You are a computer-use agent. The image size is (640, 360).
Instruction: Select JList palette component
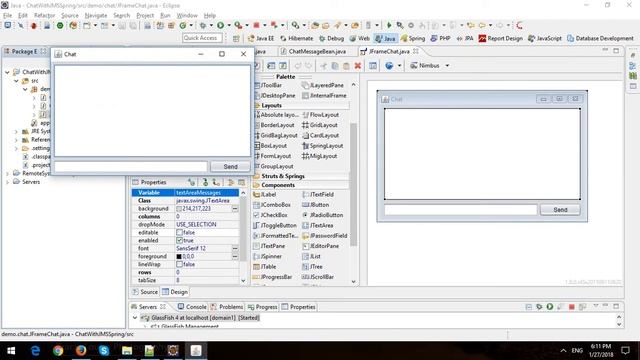pyautogui.click(x=311, y=256)
